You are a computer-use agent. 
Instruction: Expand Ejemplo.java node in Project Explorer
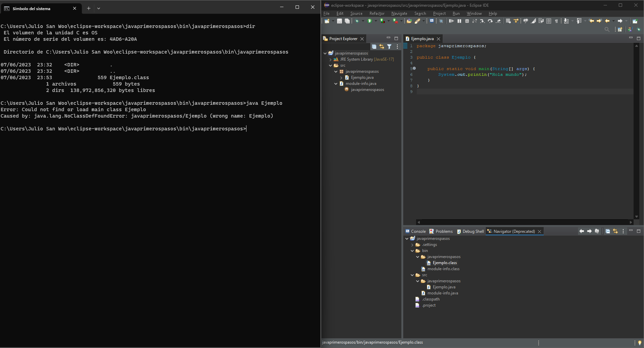coord(341,77)
